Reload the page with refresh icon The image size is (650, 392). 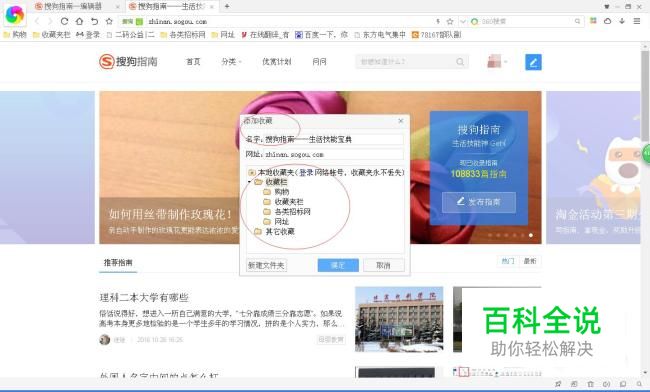[x=64, y=21]
